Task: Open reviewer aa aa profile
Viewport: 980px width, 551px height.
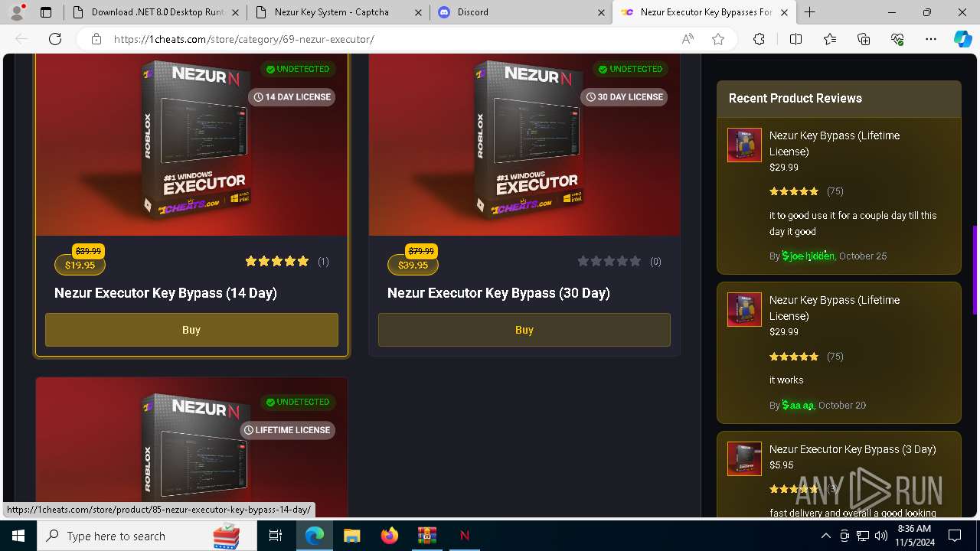Action: (x=798, y=406)
